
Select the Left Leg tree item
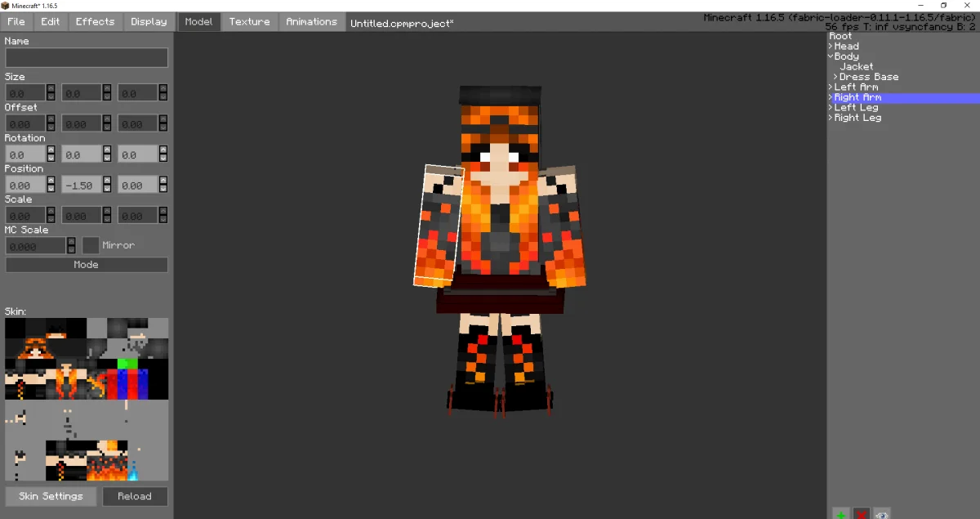tap(856, 107)
